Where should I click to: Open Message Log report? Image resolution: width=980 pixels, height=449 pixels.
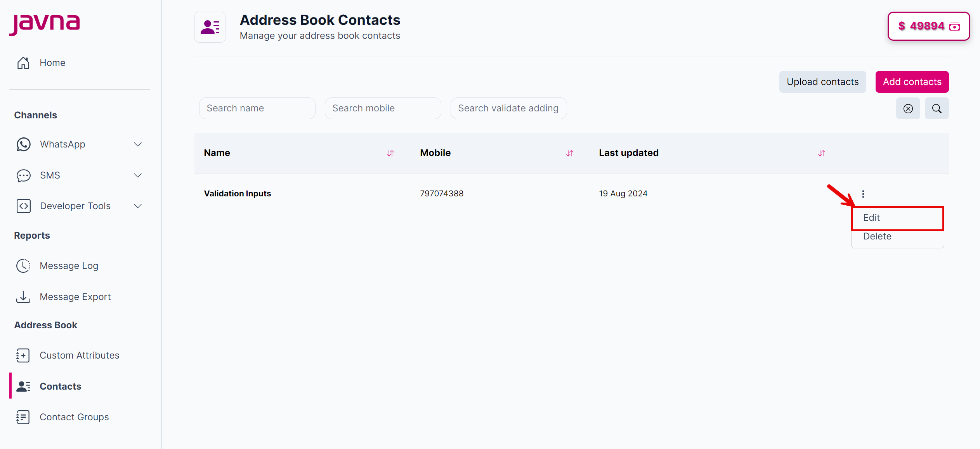tap(69, 266)
